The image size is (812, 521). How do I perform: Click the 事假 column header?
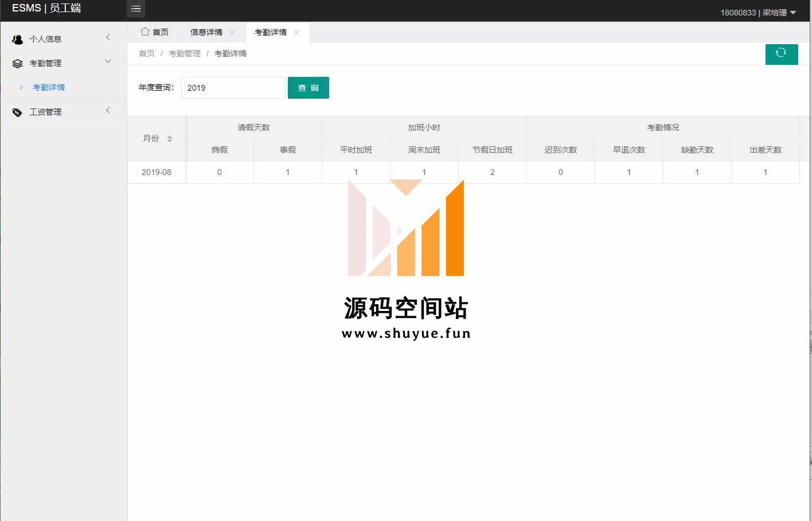point(288,150)
